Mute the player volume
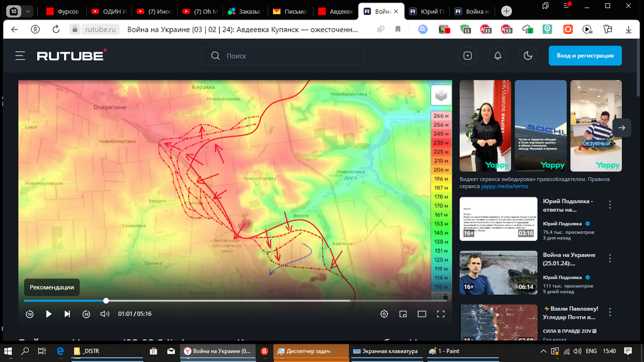644x362 pixels. (105, 314)
